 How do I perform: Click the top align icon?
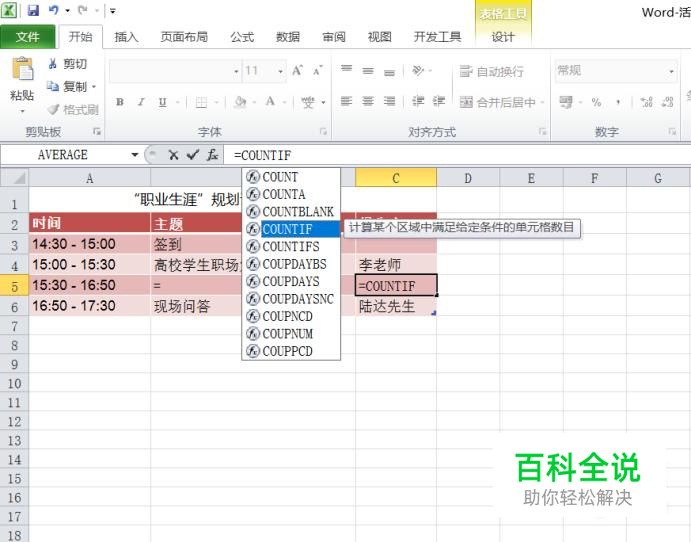tap(346, 70)
